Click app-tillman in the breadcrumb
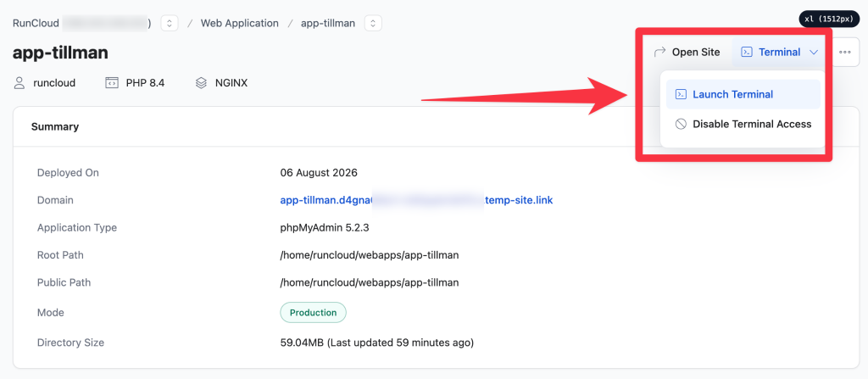Image resolution: width=868 pixels, height=379 pixels. (x=328, y=23)
